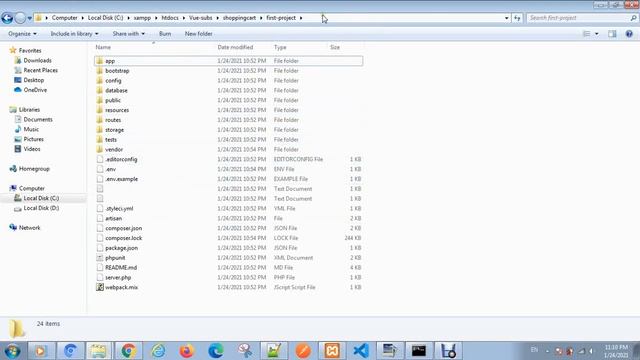This screenshot has width=640, height=360.
Task: Select README.md file
Action: [x=229, y=267]
